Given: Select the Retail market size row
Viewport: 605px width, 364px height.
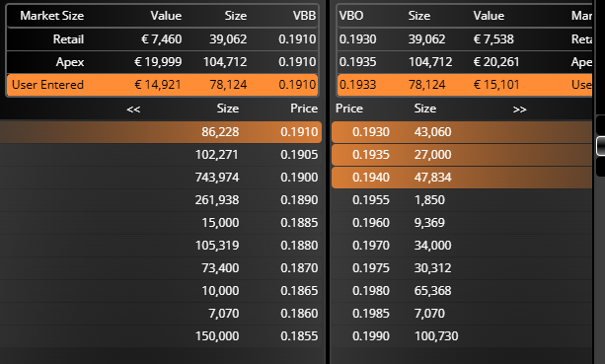Looking at the screenshot, I should (x=162, y=38).
